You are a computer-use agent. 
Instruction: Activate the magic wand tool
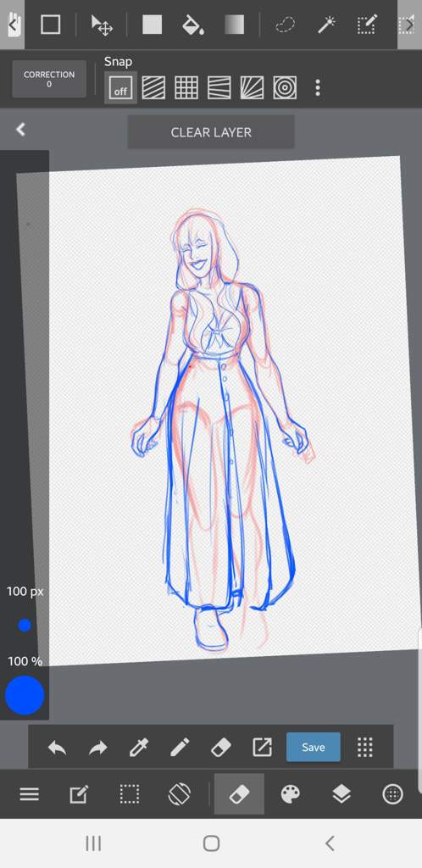point(326,25)
